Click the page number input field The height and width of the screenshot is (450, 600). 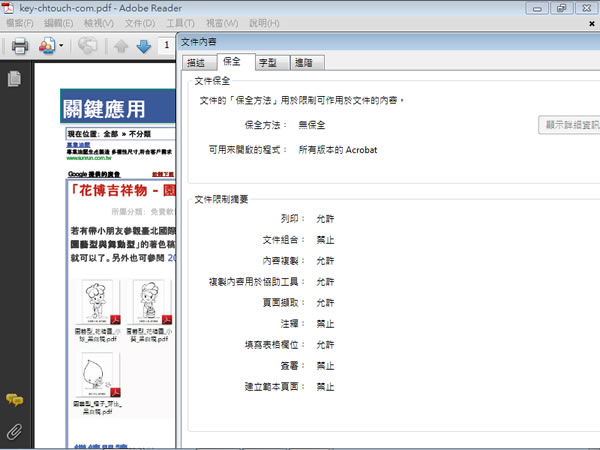[x=166, y=46]
